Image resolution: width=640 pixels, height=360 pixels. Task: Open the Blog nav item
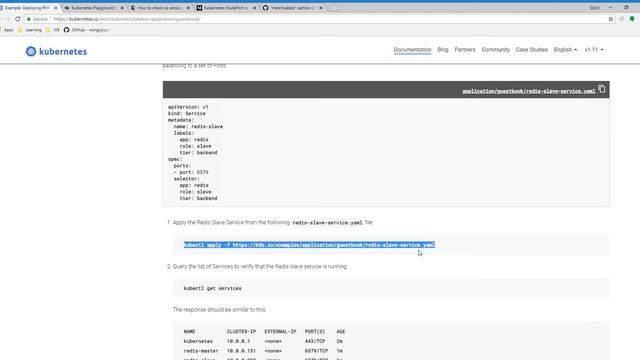point(443,50)
